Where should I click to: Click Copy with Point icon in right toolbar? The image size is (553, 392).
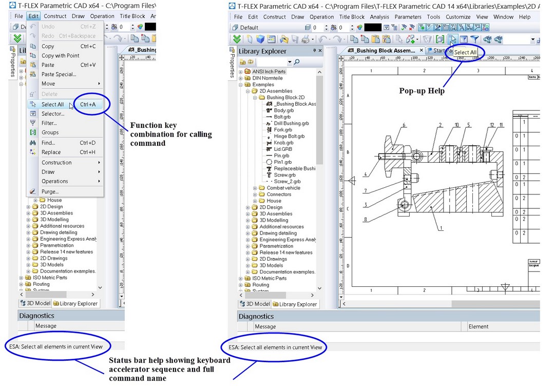(x=365, y=39)
